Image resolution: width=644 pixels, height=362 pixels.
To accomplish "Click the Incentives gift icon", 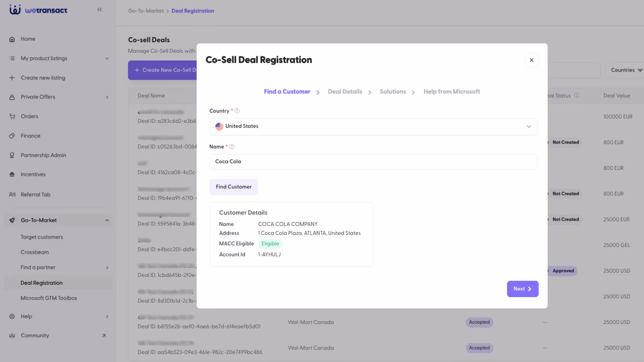I will click(12, 174).
